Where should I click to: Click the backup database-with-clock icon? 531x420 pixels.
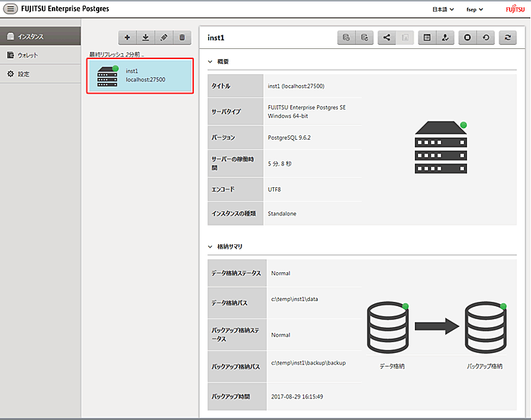click(x=346, y=37)
